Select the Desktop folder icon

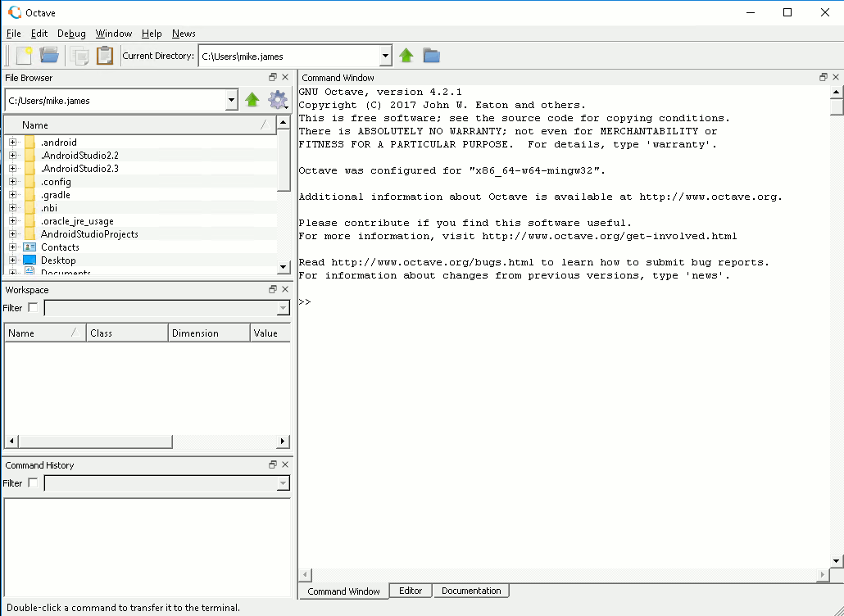(29, 260)
